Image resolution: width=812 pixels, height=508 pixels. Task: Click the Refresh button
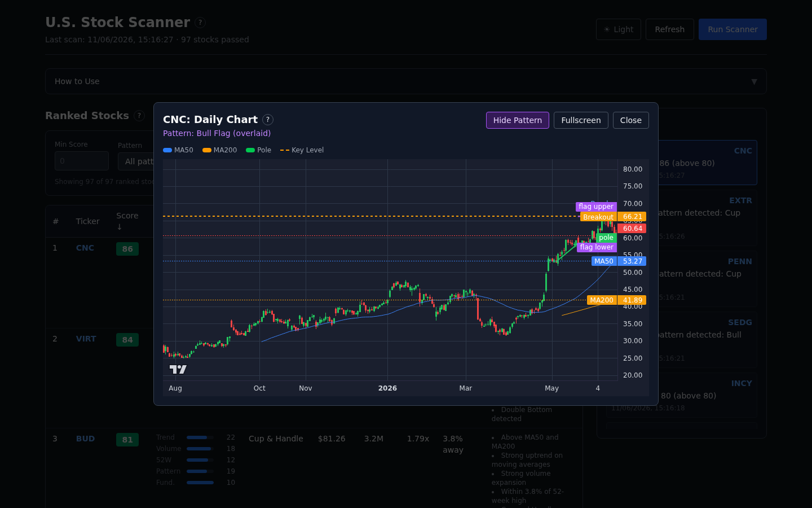pos(669,29)
